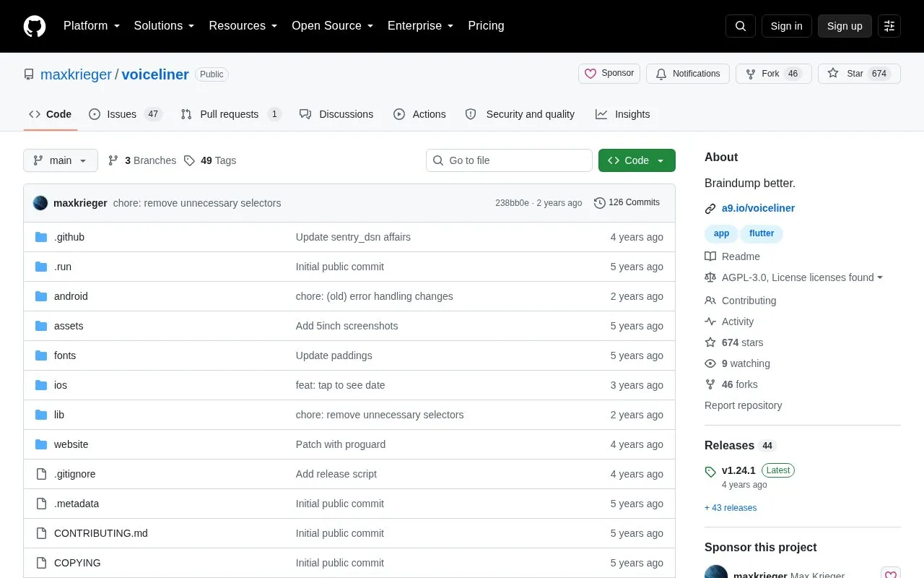924x578 pixels.
Task: Open the Activity link in About
Action: pyautogui.click(x=729, y=322)
